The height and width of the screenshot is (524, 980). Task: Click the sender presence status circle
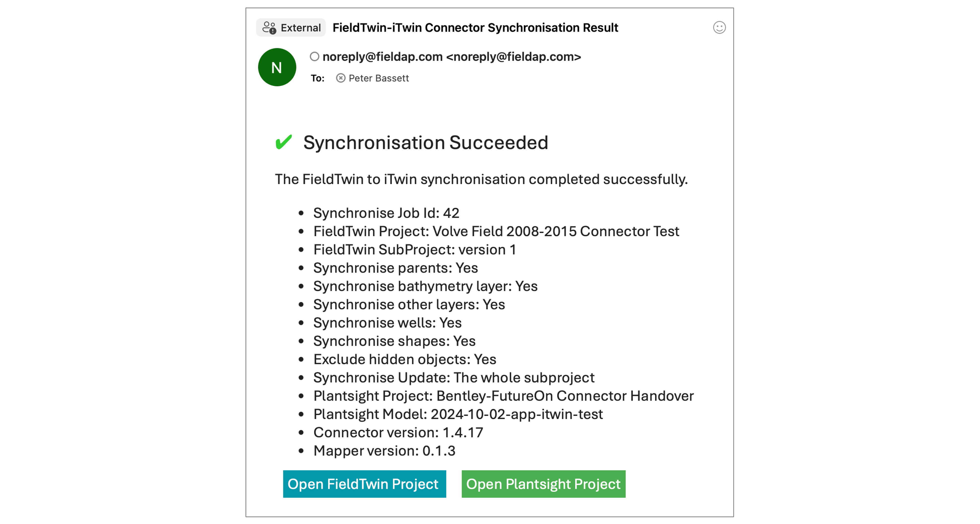click(x=314, y=57)
